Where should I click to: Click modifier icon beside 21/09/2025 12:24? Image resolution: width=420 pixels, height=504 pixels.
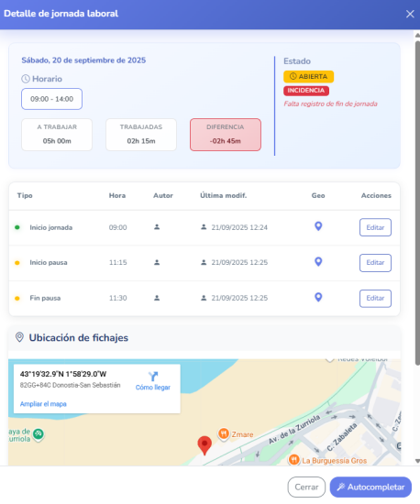click(x=204, y=227)
